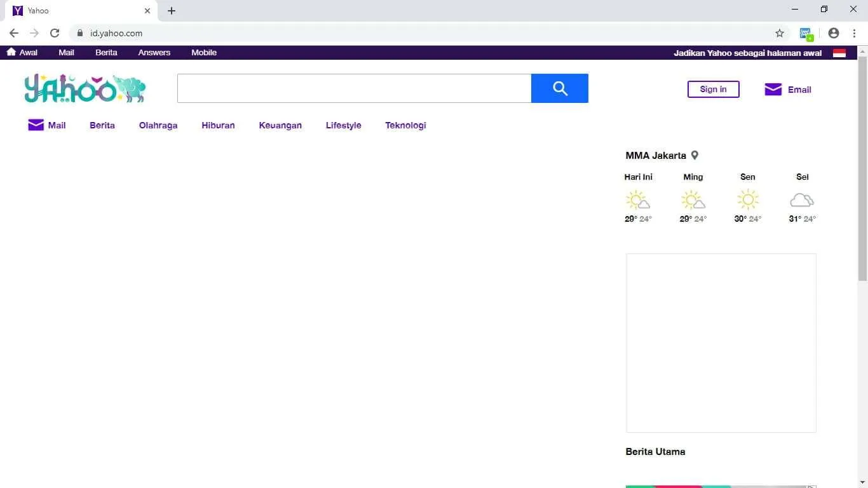Click the browser back arrow
Image resolution: width=868 pixels, height=488 pixels.
(14, 33)
